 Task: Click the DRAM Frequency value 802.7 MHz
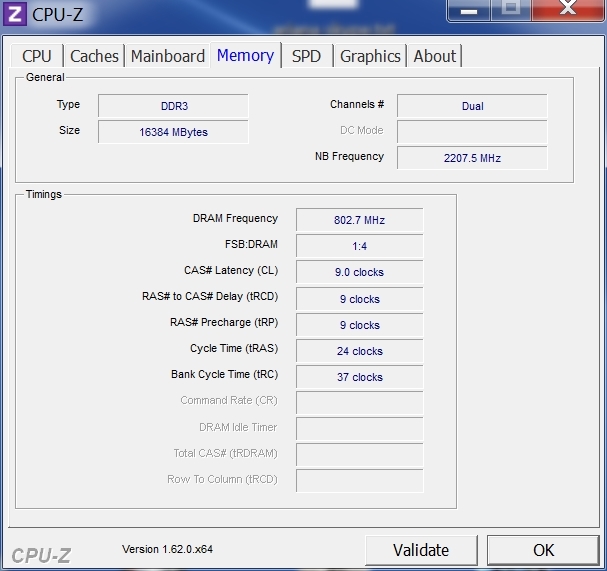coord(360,220)
